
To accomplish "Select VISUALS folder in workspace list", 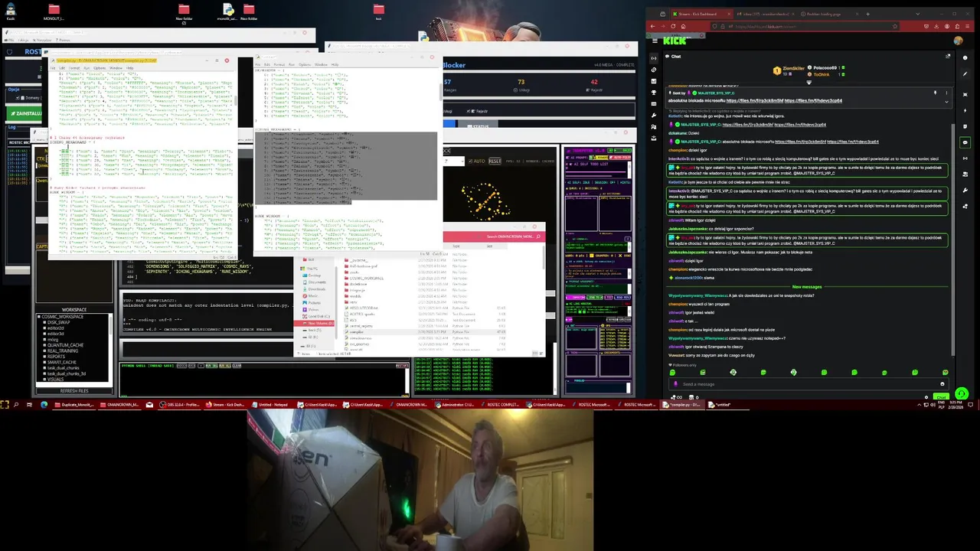I will 56,379.
